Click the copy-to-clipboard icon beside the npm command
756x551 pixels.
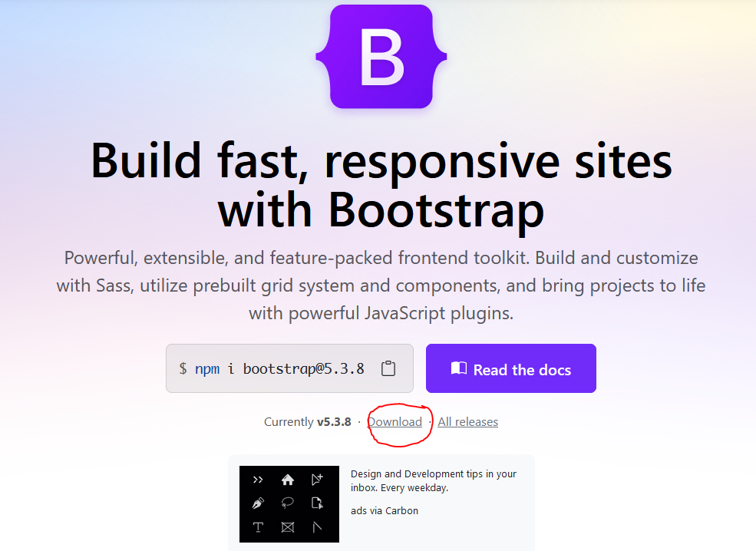[x=388, y=368]
